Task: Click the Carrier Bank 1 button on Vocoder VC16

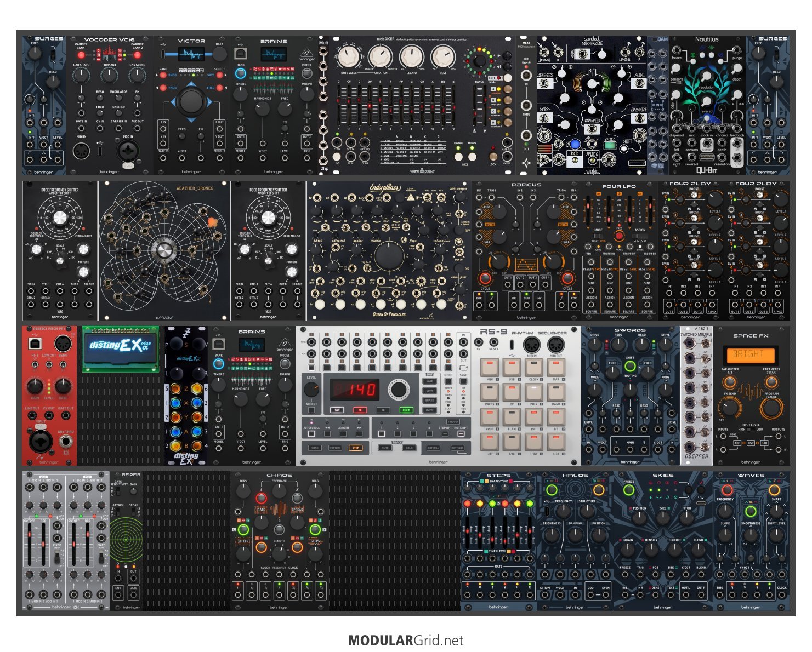Action: coord(81,55)
